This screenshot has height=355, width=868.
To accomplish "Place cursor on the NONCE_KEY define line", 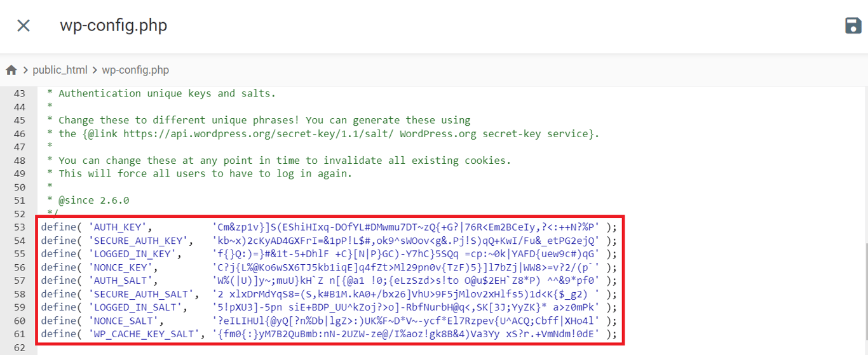I will pos(329,267).
